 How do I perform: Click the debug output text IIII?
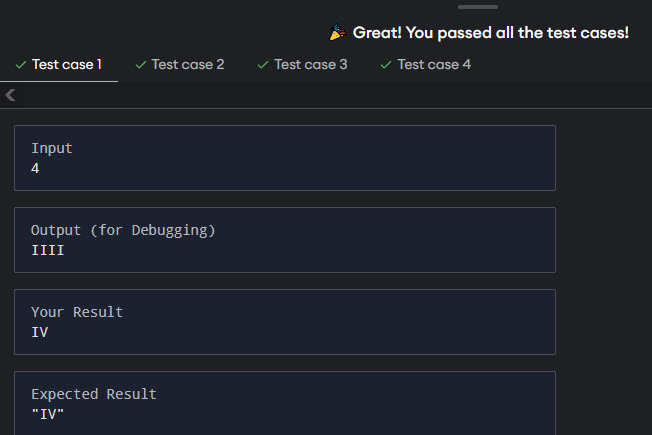48,250
